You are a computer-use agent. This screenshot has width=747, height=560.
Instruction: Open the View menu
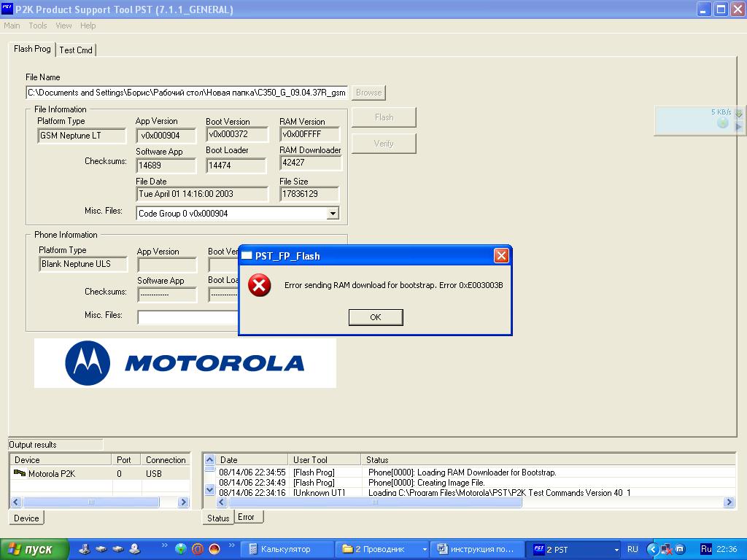63,26
